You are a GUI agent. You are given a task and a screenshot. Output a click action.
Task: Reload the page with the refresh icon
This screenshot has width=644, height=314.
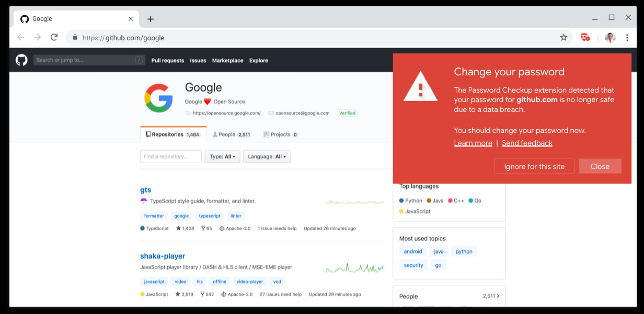[54, 37]
